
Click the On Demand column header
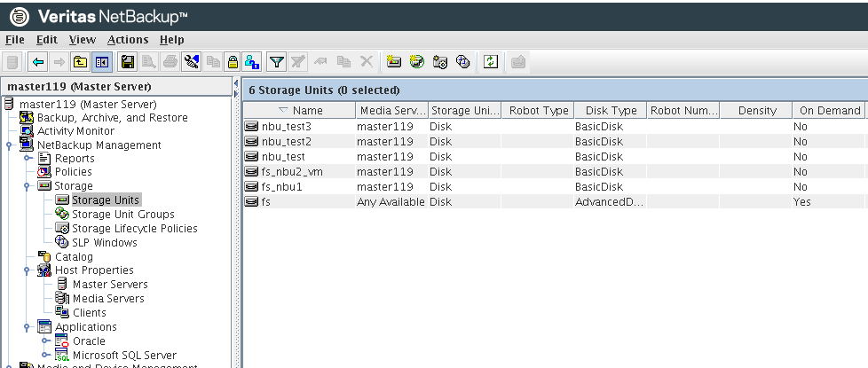coord(829,111)
